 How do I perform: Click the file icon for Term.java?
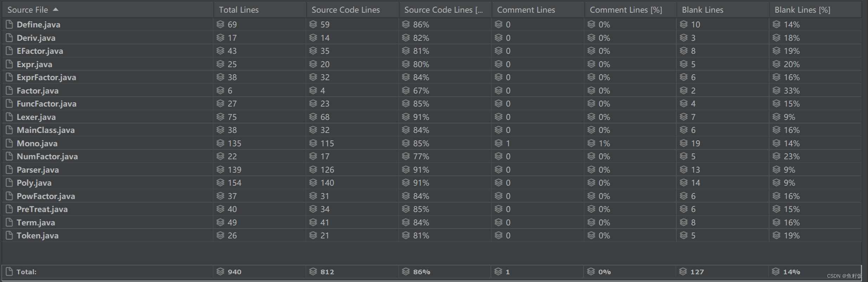click(x=9, y=222)
